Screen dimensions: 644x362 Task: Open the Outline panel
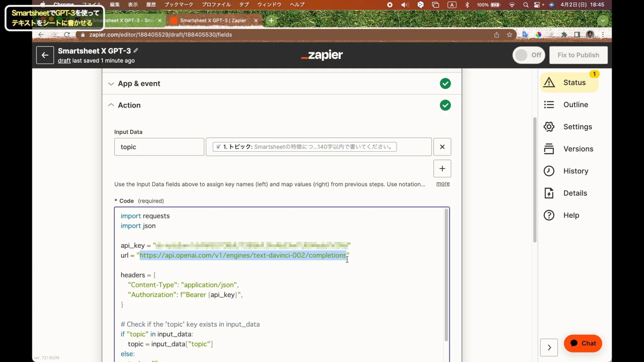pos(576,104)
